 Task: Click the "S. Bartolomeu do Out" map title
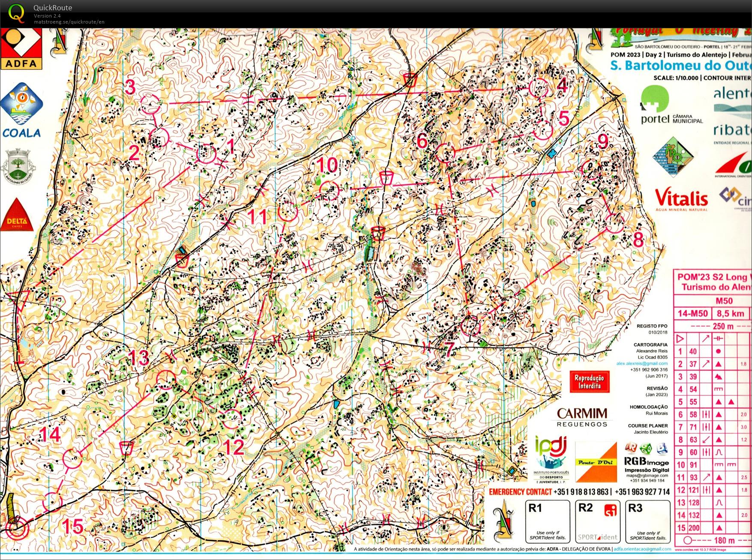tap(681, 66)
